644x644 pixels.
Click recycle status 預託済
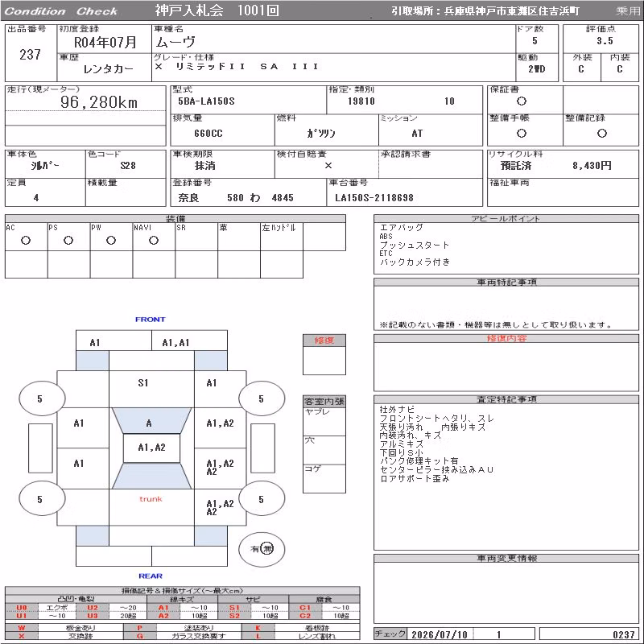(516, 166)
